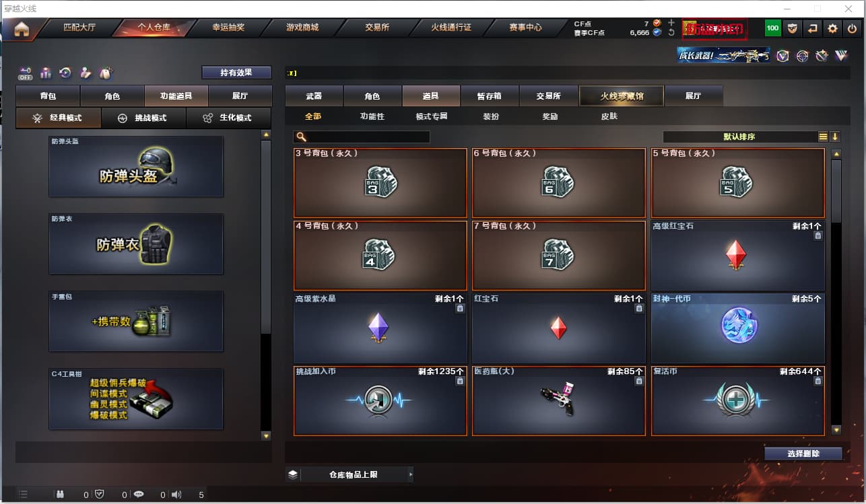Click the power exit icon
866x504 pixels.
pos(853,28)
